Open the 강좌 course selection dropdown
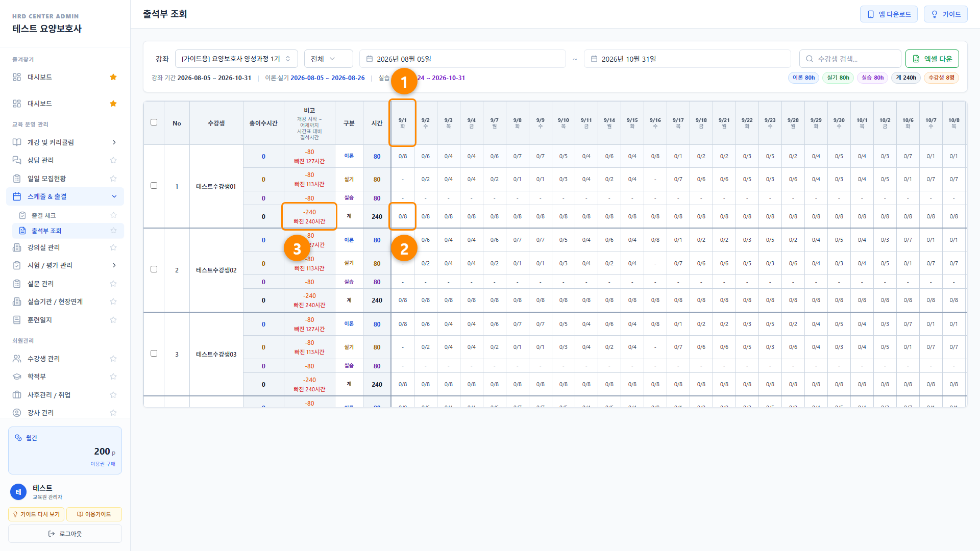Screen dimensions: 980x551 coord(236,59)
